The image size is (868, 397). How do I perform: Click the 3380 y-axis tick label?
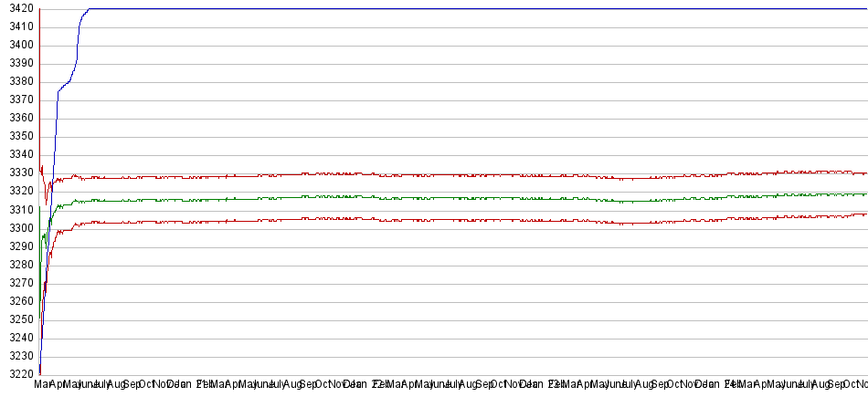[17, 81]
